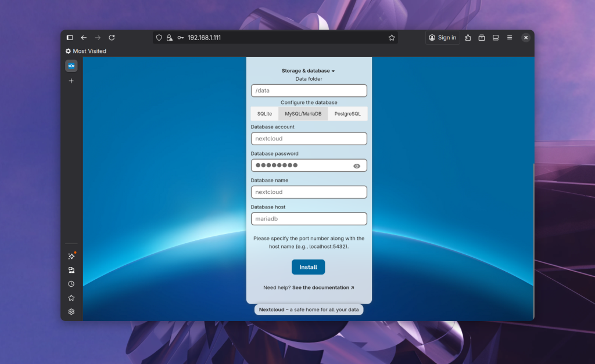Open the See the documentation link
Image resolution: width=595 pixels, height=364 pixels.
point(323,287)
